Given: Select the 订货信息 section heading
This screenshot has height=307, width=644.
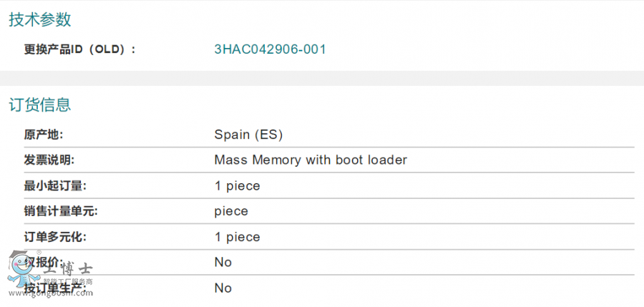Looking at the screenshot, I should point(40,104).
